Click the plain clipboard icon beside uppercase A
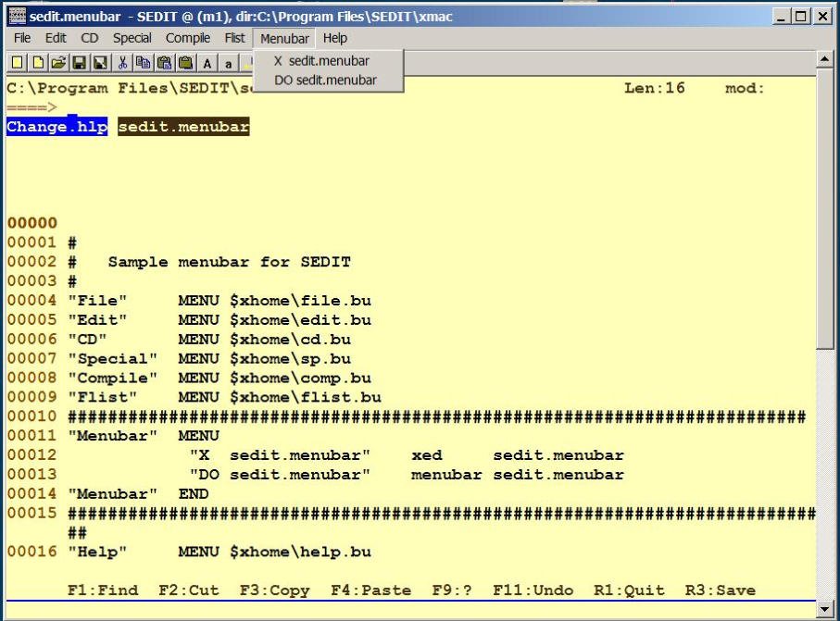840x621 pixels. tap(185, 63)
